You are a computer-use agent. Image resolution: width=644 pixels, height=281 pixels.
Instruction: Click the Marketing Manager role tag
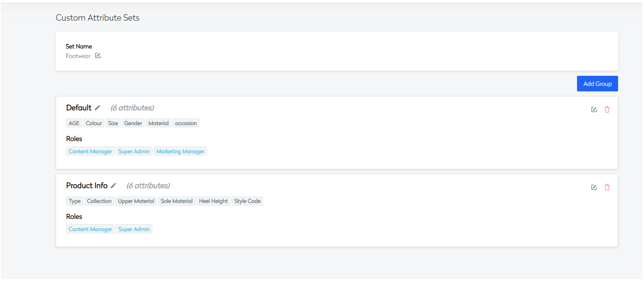[x=180, y=151]
